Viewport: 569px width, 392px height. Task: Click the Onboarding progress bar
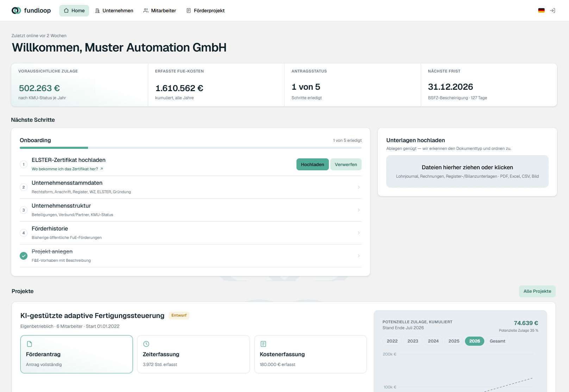[190, 148]
